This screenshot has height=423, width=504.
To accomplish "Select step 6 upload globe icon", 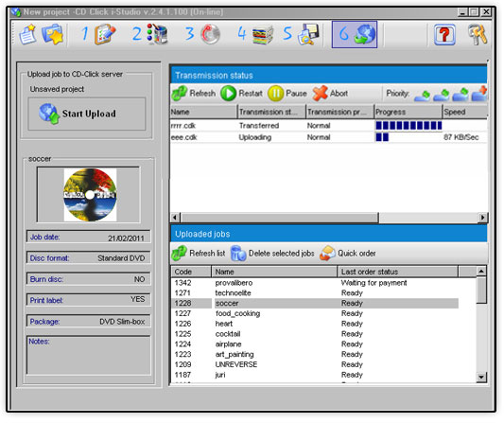I will pyautogui.click(x=355, y=34).
